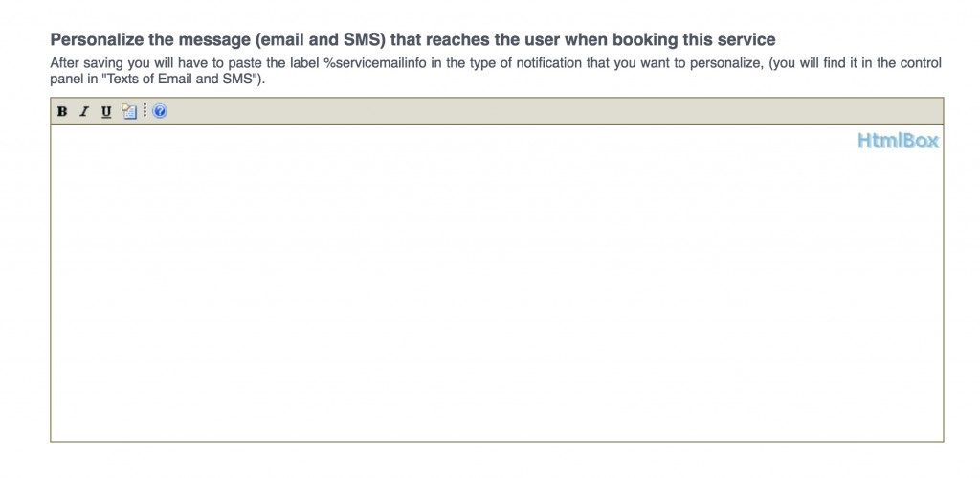Click the document icon next to underline

pyautogui.click(x=129, y=111)
